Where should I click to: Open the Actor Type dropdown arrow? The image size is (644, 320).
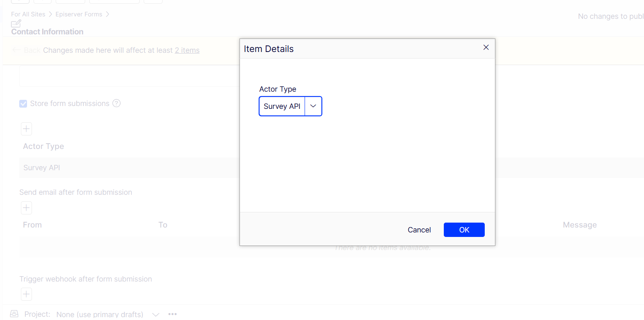click(313, 106)
